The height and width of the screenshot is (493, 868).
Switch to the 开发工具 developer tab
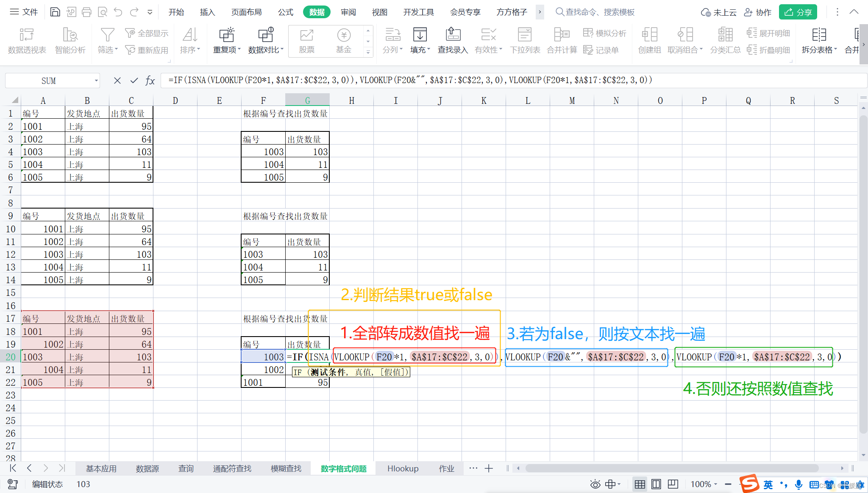pos(418,12)
